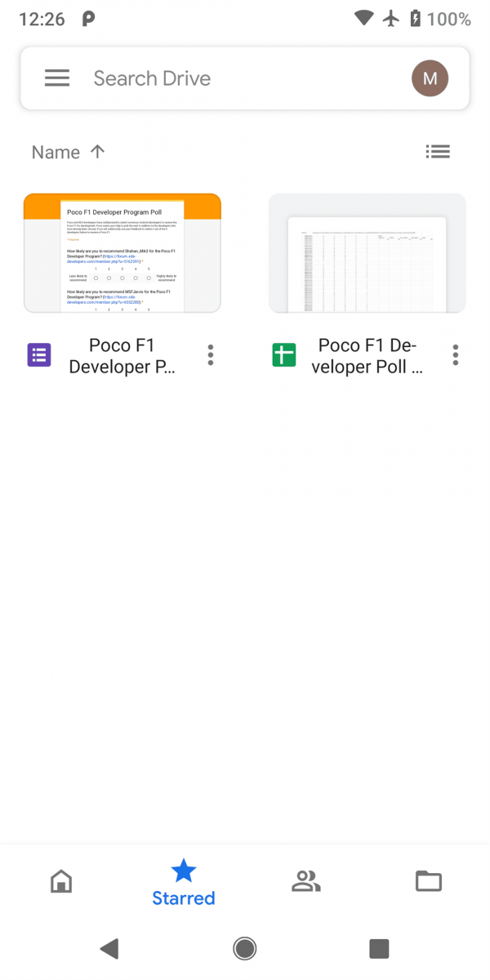
Task: Open your account profile avatar
Action: click(x=430, y=78)
